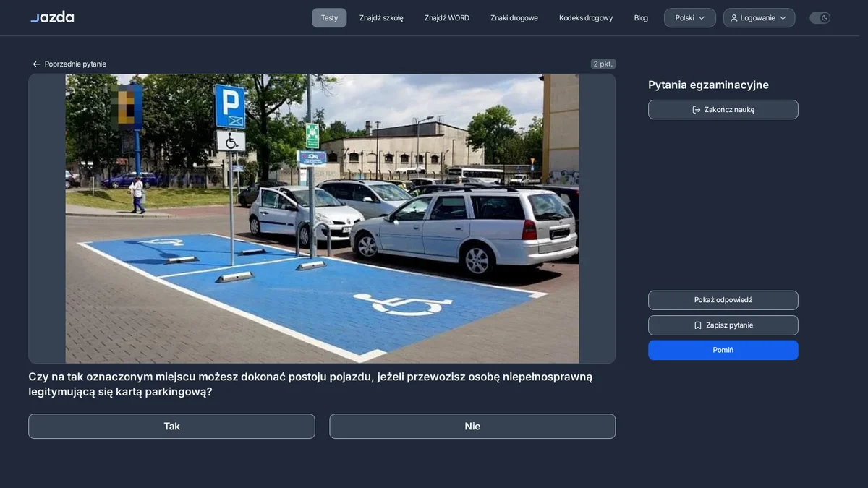This screenshot has height=488, width=868.
Task: Open Znajdź szkołę in the navigation
Action: (381, 18)
